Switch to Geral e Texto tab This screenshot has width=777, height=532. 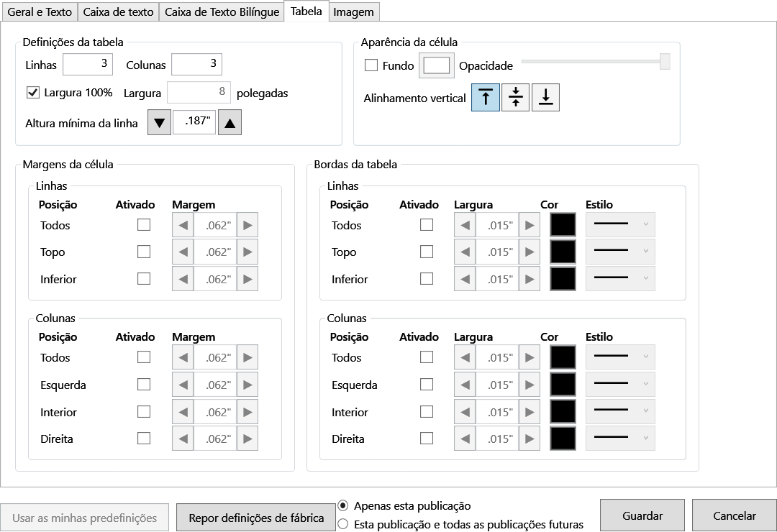pos(40,12)
